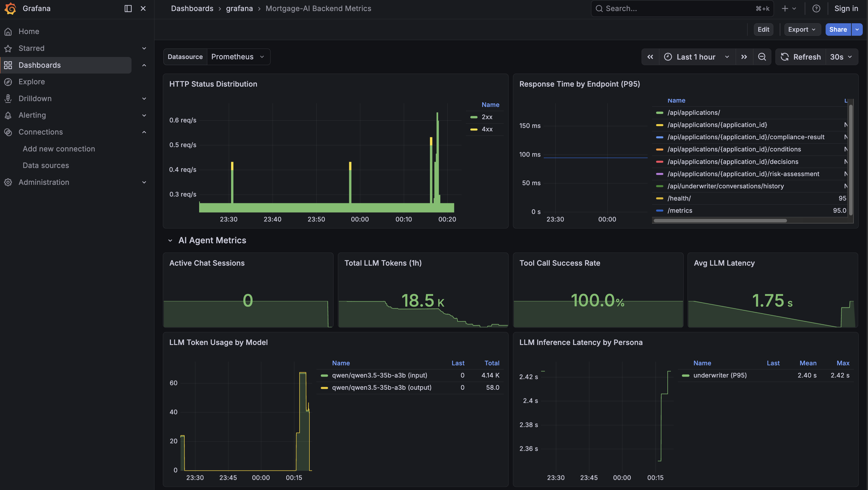
Task: Open Explore in the sidebar
Action: coord(32,82)
